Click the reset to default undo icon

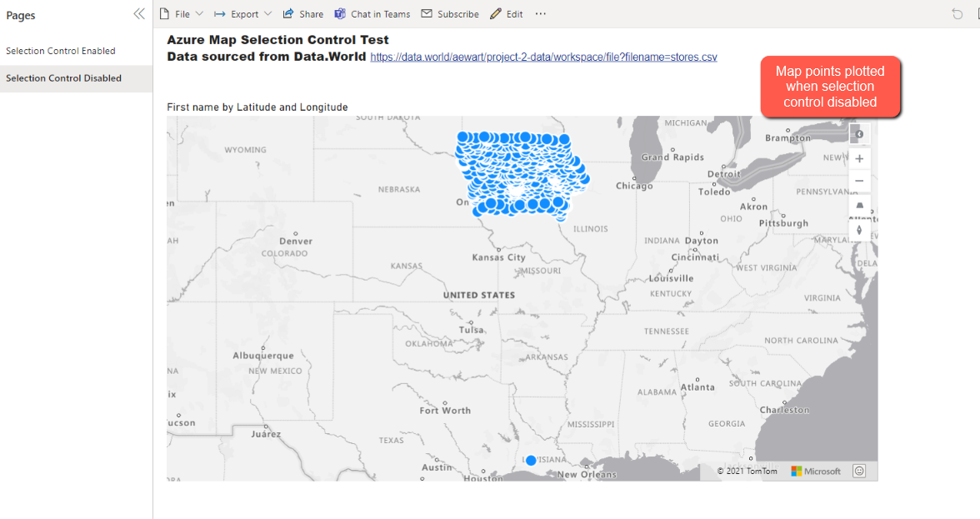[957, 13]
